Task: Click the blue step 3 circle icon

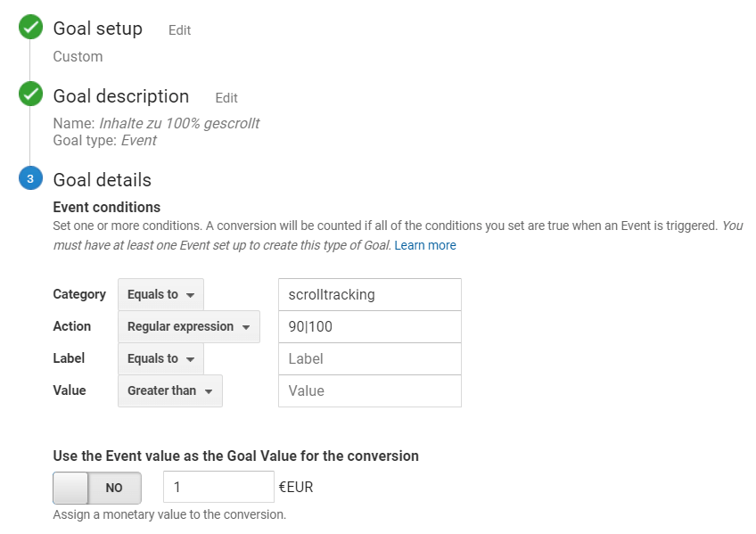Action: [x=30, y=179]
